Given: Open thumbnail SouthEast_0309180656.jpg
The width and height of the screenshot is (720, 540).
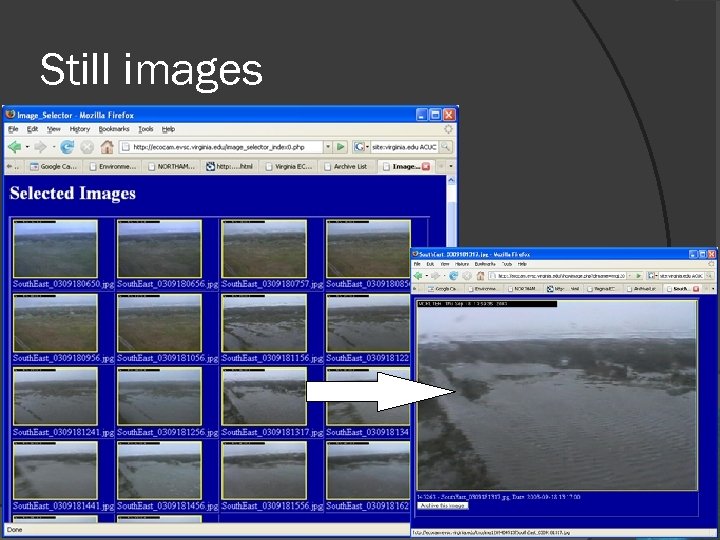Looking at the screenshot, I should 159,248.
